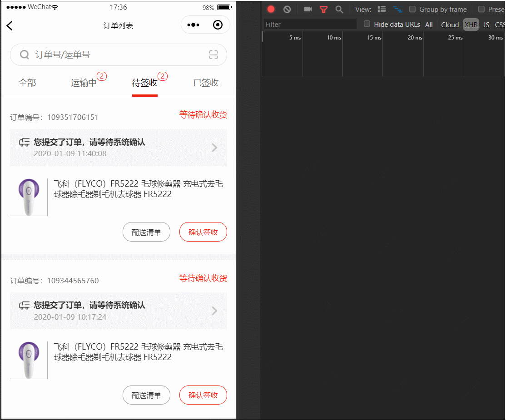Switch to large request rows view icon
The height and width of the screenshot is (420, 506).
[382, 10]
